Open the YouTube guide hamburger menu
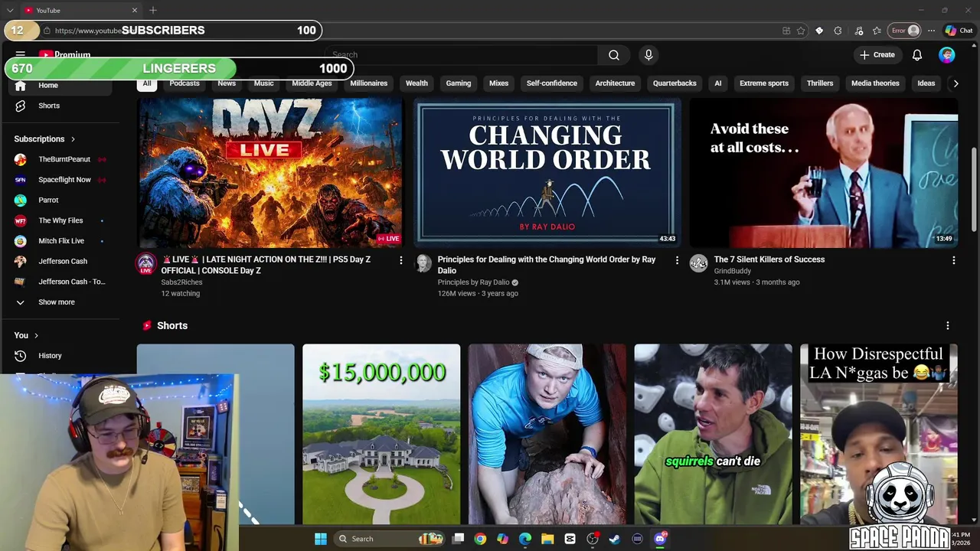This screenshot has width=980, height=551. tap(21, 55)
